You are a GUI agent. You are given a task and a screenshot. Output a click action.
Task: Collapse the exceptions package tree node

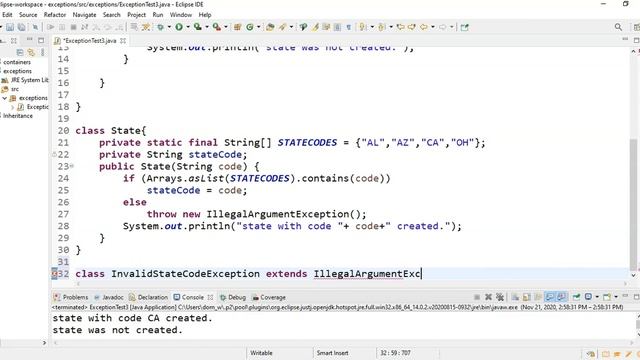4,98
